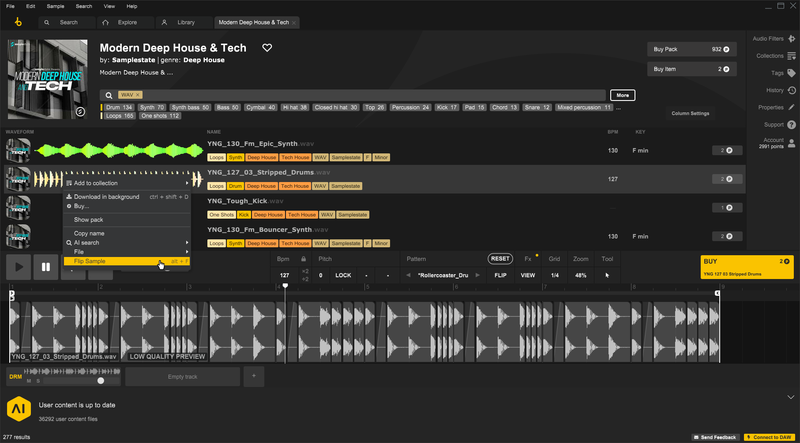Viewport: 800px width, 443px height.
Task: Open the Rollercoaster_Dru pattern dropdown
Action: 443,275
